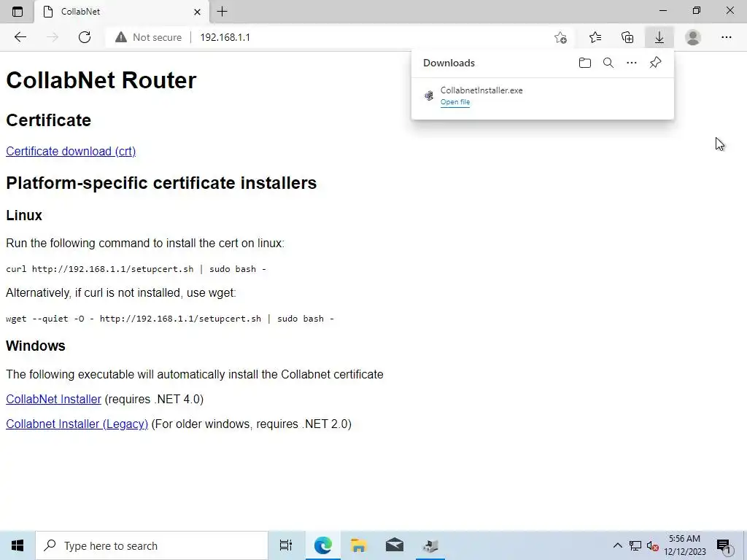Click Microsoft Edge taskbar icon
The image size is (747, 560).
click(x=322, y=545)
